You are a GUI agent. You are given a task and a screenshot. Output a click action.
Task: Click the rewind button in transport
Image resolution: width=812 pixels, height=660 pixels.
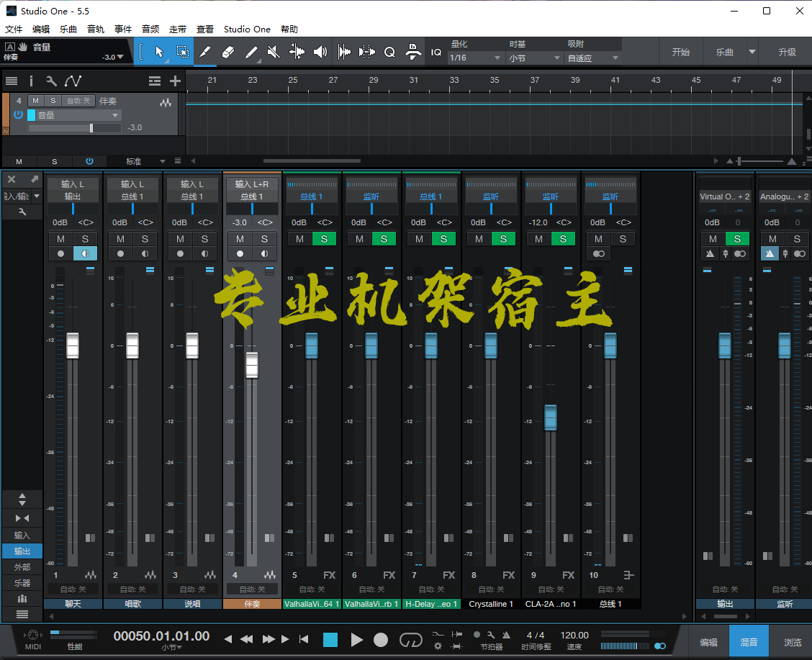pyautogui.click(x=246, y=639)
